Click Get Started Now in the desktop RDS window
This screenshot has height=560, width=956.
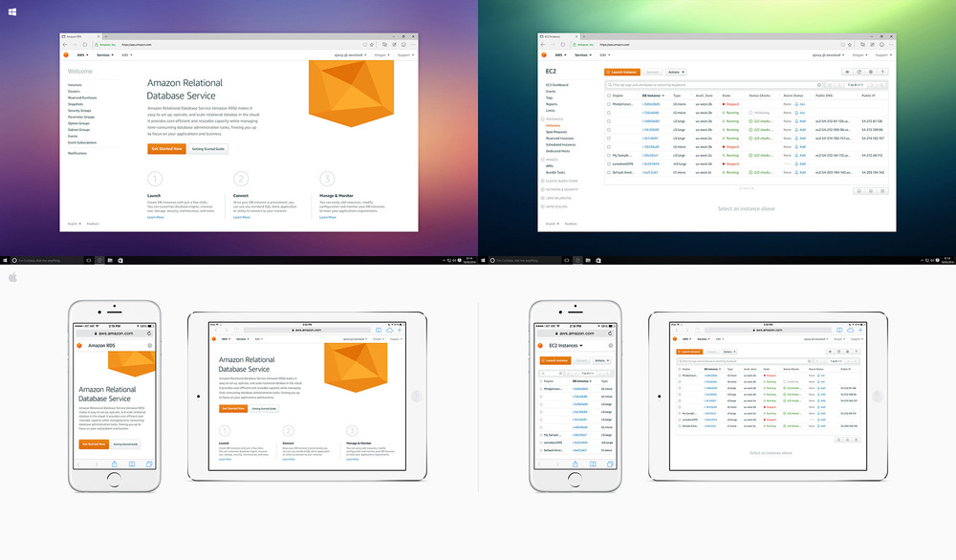[166, 149]
